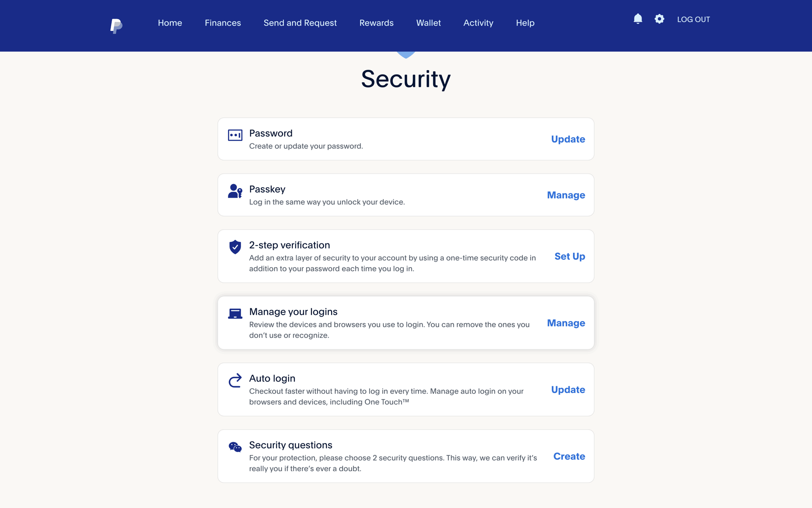Click Update for Auto login
The height and width of the screenshot is (508, 812).
568,390
